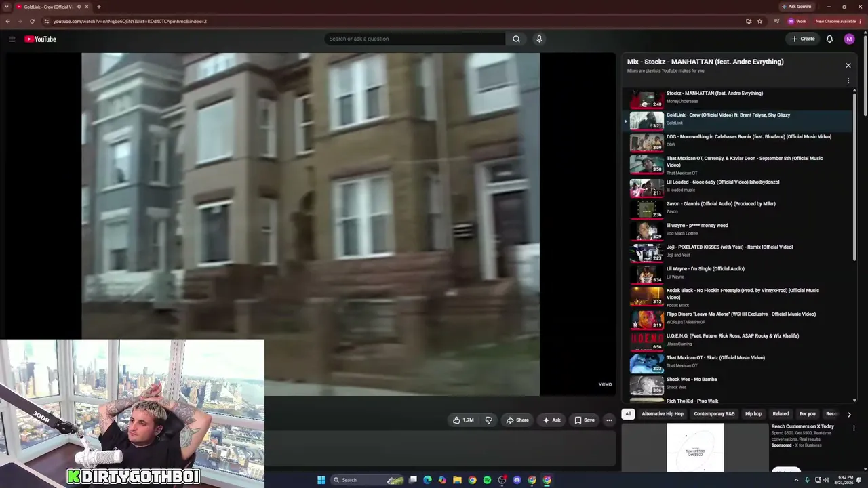This screenshot has width=868, height=488.
Task: Select the All filter chip
Action: tap(628, 414)
